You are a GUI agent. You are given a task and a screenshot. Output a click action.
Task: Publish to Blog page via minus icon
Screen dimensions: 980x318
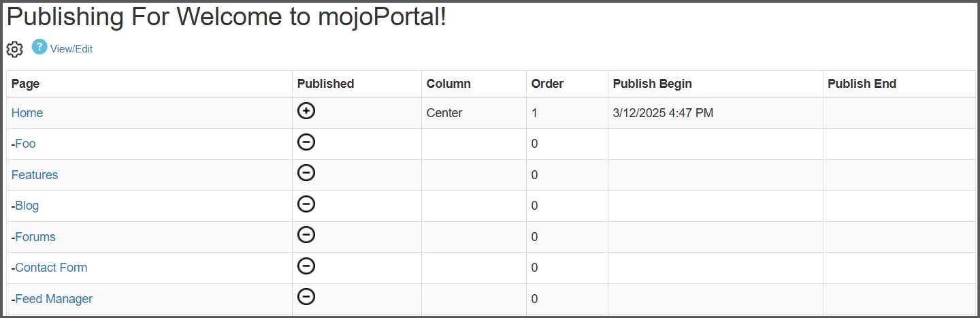[306, 204]
